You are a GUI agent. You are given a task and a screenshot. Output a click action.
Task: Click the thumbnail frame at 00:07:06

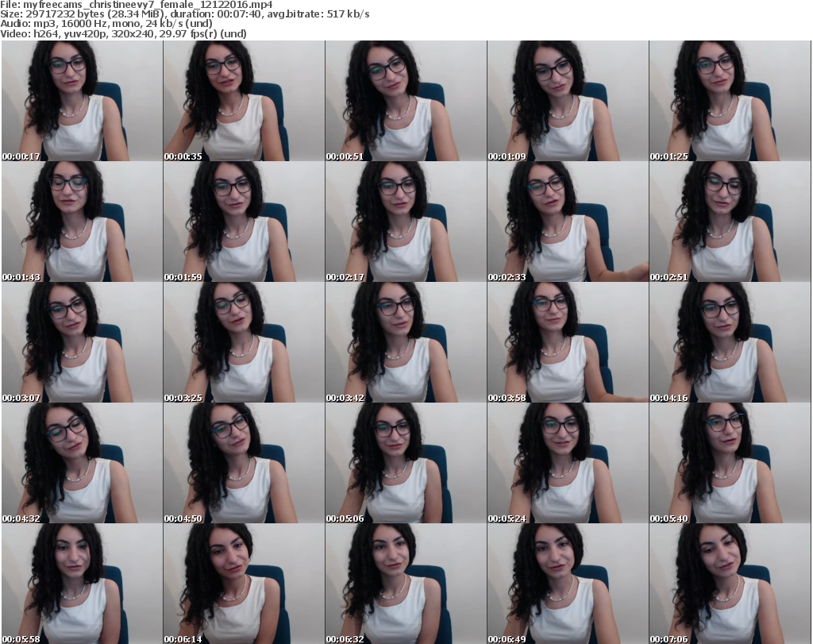[x=730, y=584]
